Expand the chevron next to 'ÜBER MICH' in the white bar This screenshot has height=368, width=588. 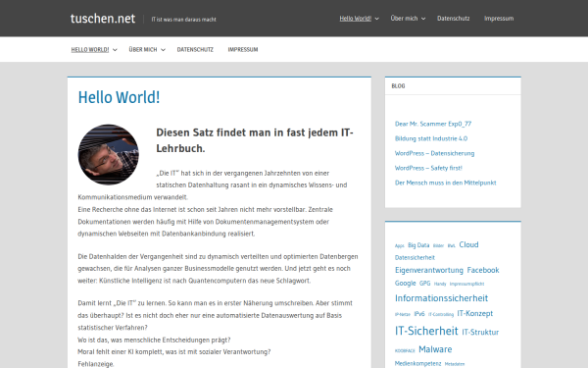163,50
